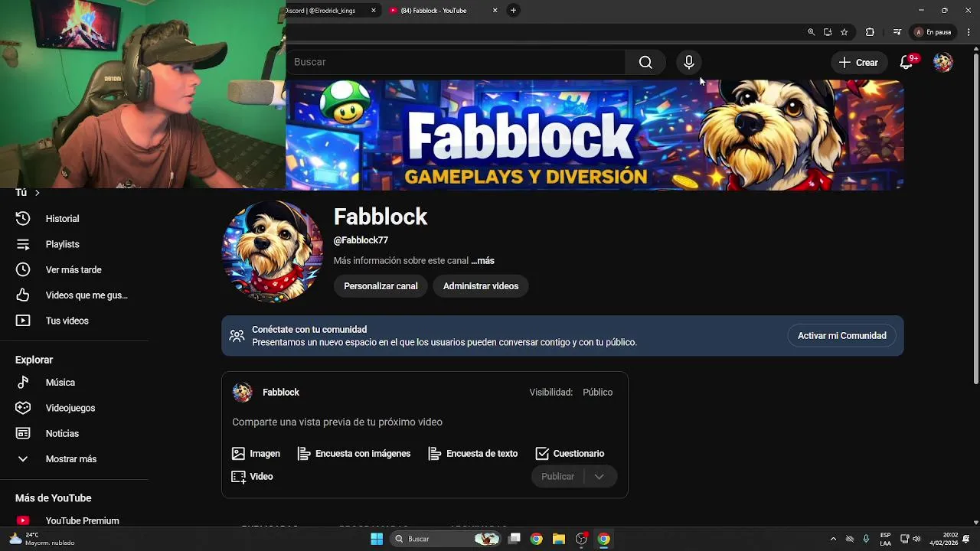
Task: Click the Conéctate con tu comunidad text
Action: pyautogui.click(x=309, y=330)
